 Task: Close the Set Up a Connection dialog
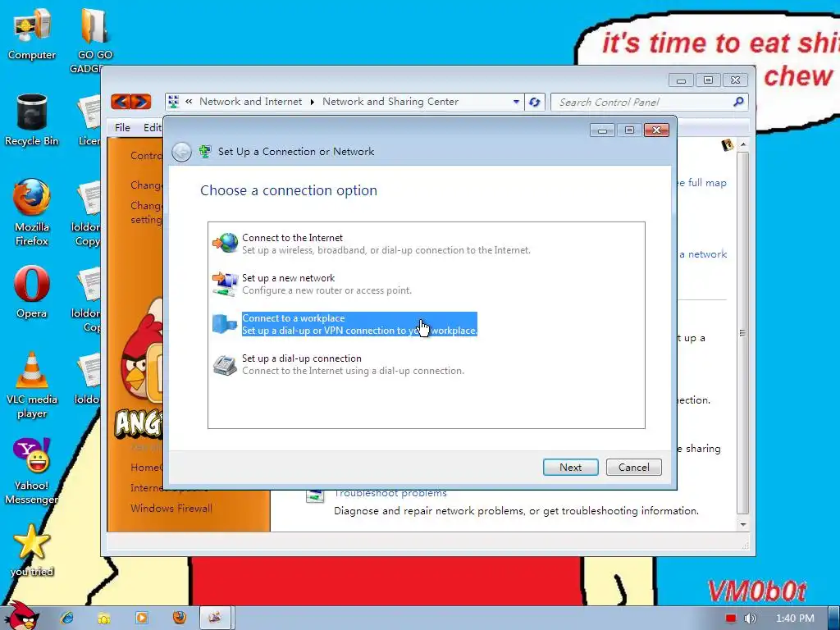click(x=656, y=130)
